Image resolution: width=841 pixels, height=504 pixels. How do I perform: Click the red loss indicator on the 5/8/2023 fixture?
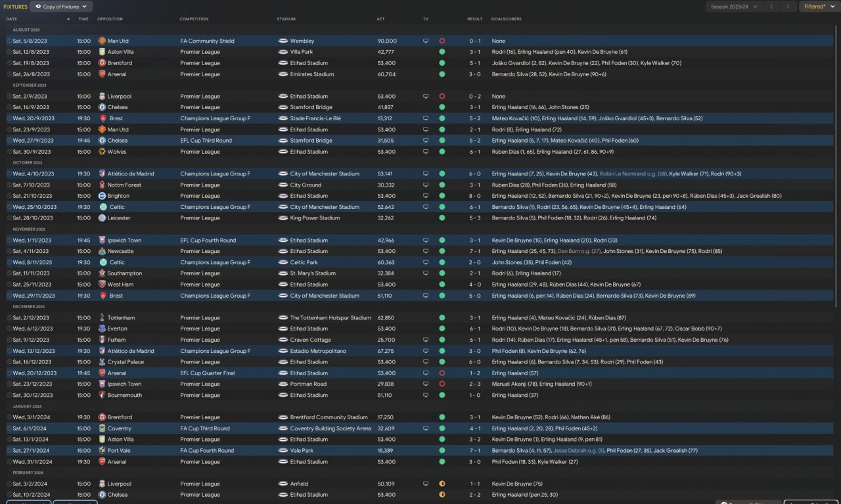[442, 41]
